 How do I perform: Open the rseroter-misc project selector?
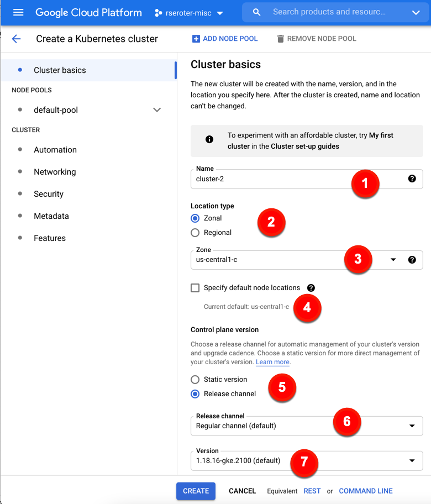click(189, 13)
